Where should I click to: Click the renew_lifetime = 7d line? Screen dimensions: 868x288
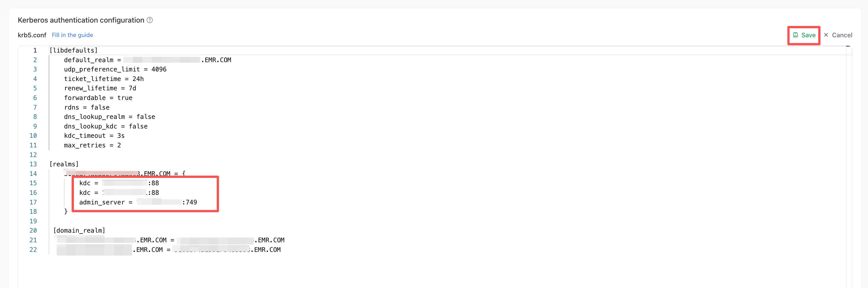pyautogui.click(x=100, y=88)
